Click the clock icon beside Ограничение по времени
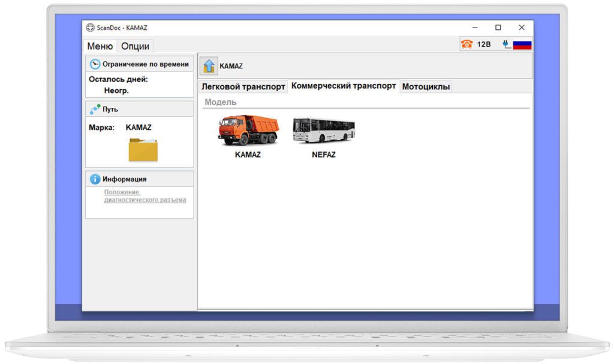This screenshot has width=614, height=364. [94, 64]
